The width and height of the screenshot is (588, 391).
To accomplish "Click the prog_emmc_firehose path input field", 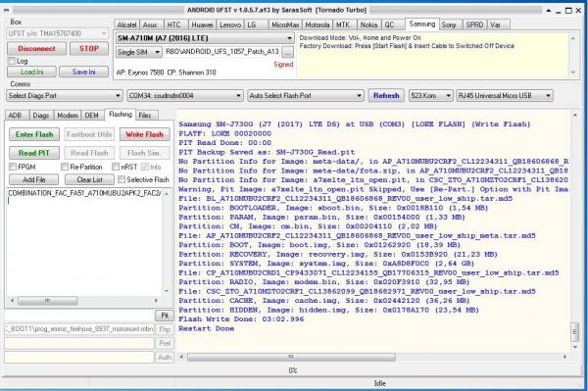I will pyautogui.click(x=79, y=329).
